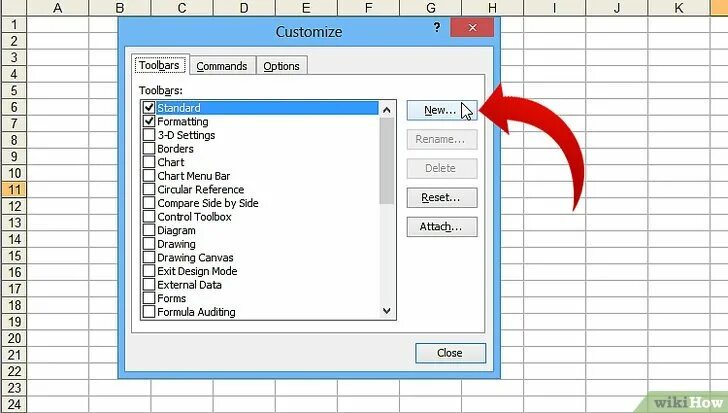This screenshot has height=413, width=728.
Task: Select column J header in spreadsheet
Action: [617, 8]
